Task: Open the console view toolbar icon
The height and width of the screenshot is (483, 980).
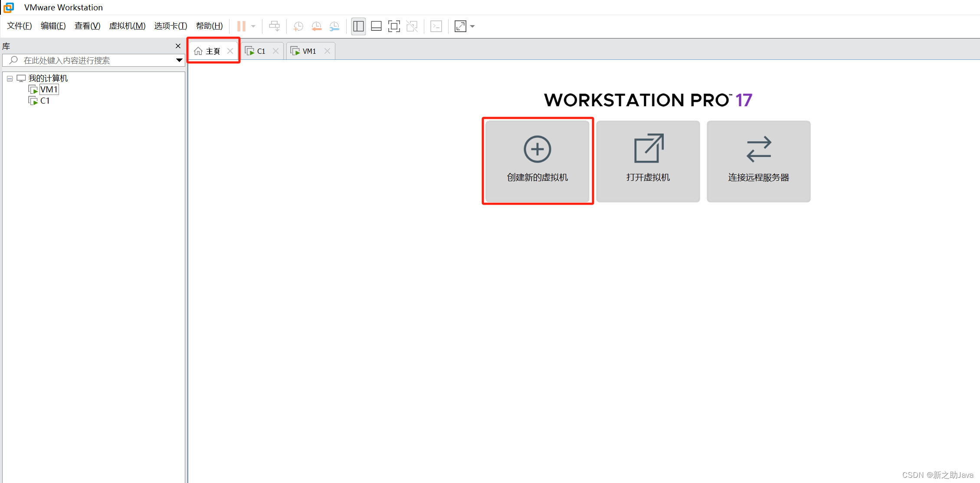Action: point(436,26)
